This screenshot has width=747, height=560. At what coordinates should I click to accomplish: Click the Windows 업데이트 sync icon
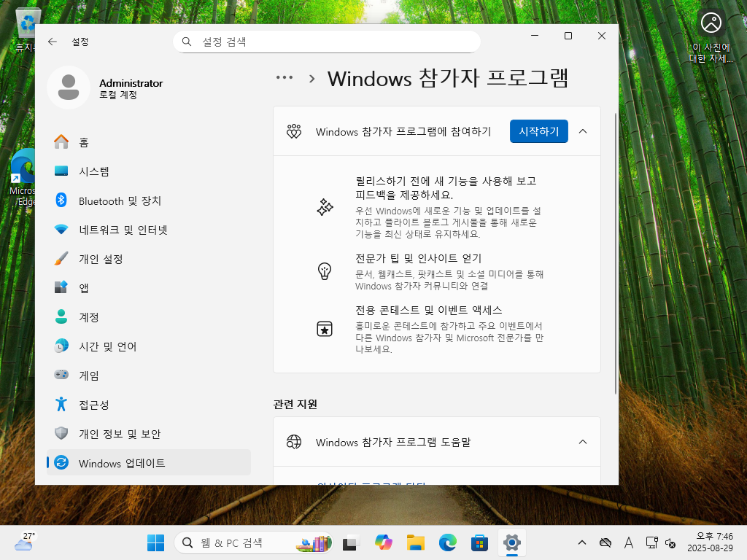pos(61,463)
